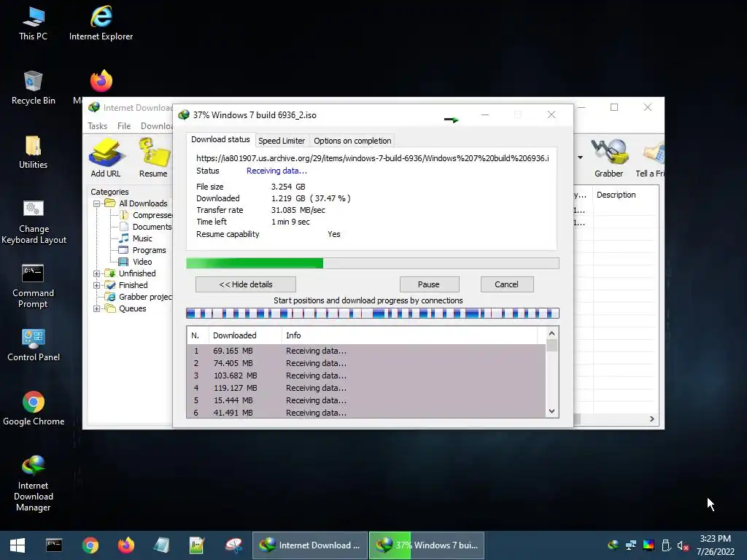Collapse the All Downloads tree node
Viewport: 747px width, 560px height.
tap(96, 203)
